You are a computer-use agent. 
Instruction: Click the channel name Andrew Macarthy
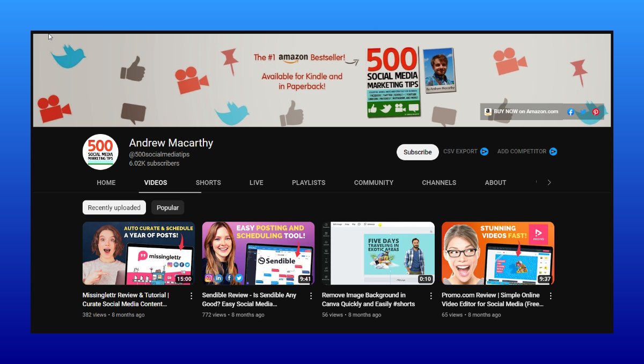coord(171,143)
